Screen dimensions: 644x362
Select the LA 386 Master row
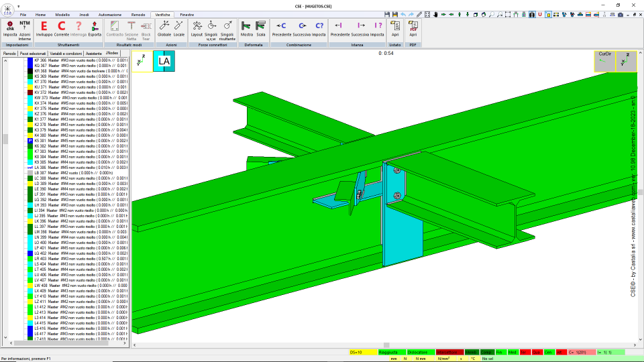point(80,168)
